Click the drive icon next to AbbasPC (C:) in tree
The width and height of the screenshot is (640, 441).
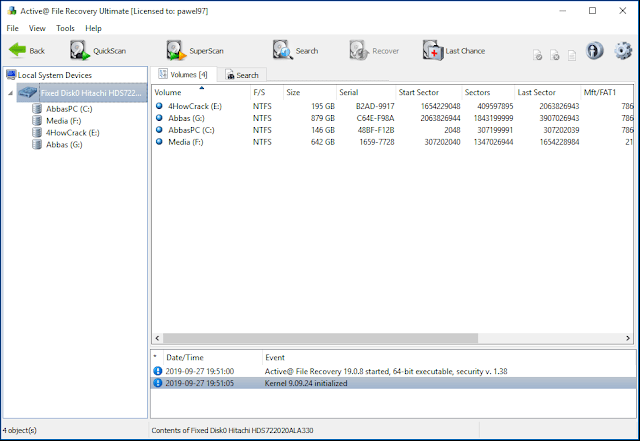(x=37, y=109)
